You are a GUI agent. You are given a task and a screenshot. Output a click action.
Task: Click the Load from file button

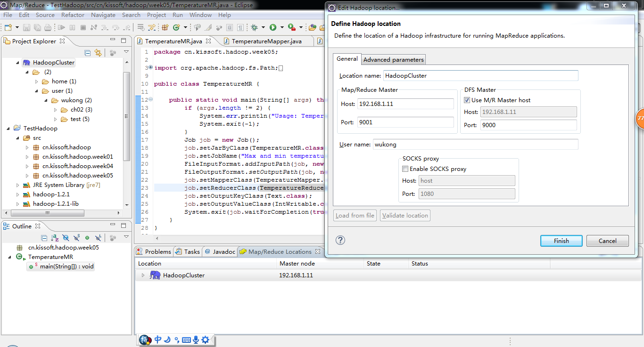pyautogui.click(x=355, y=215)
